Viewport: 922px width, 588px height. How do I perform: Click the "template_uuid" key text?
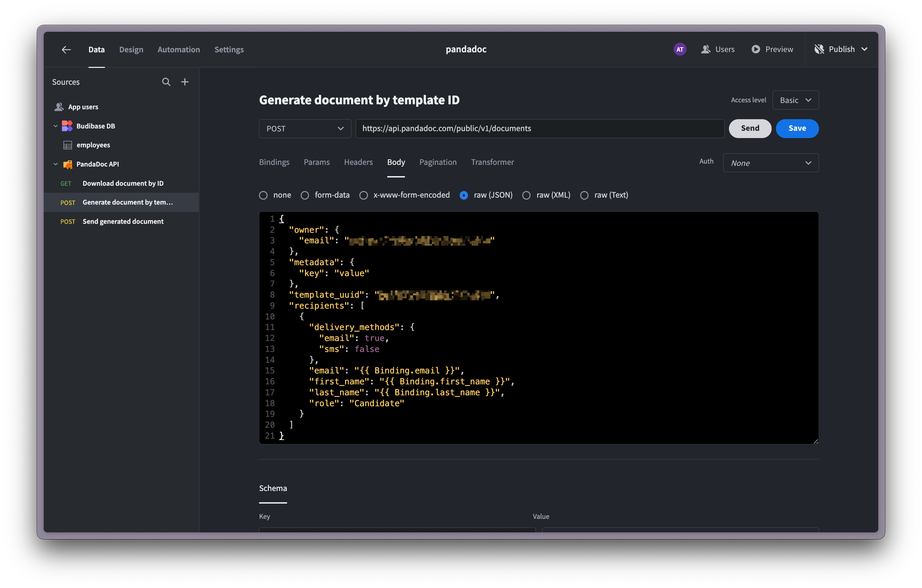tap(327, 295)
